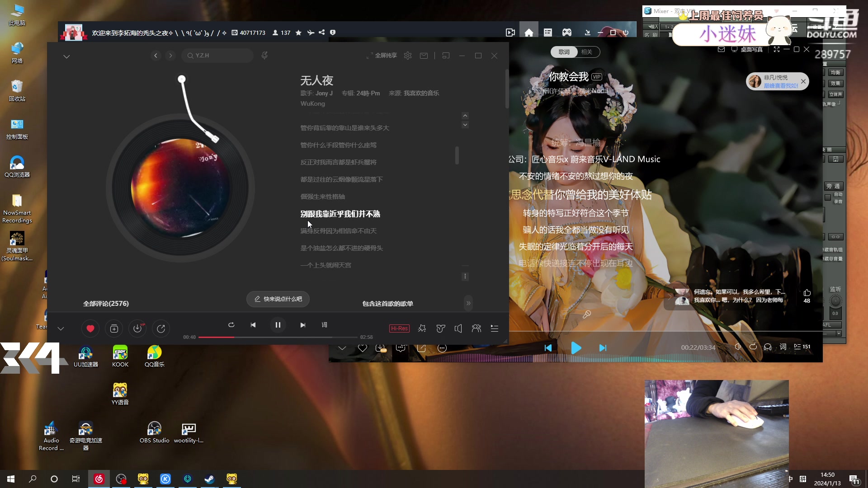Download the song using the VIP download icon
The image size is (868, 488).
point(137,328)
